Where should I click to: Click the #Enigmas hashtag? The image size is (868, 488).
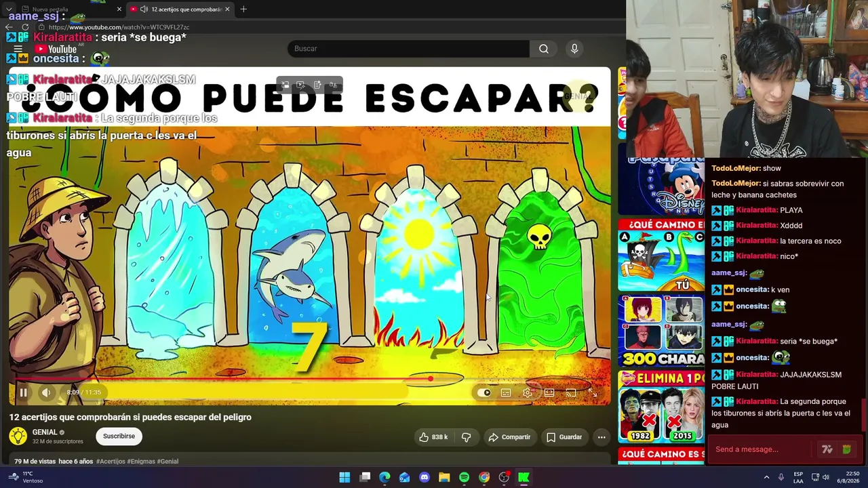click(141, 462)
